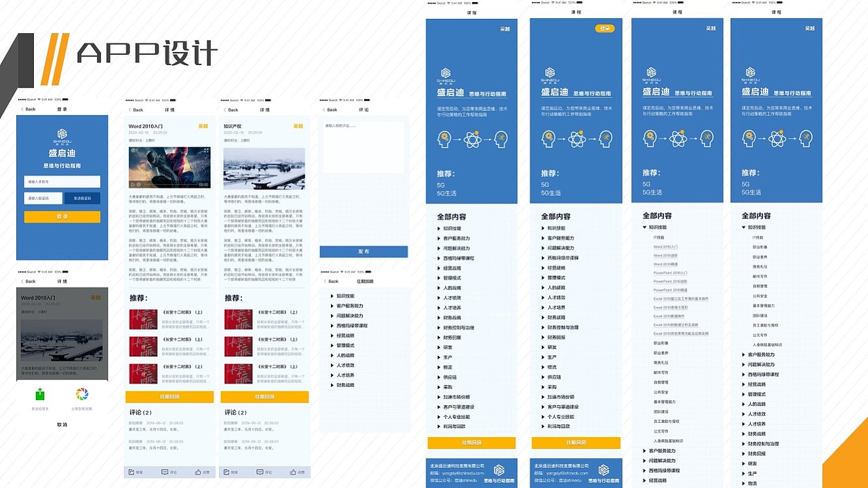Tap atom icon on course screen listing Word 2010 links
The height and width of the screenshot is (488, 868).
677,140
